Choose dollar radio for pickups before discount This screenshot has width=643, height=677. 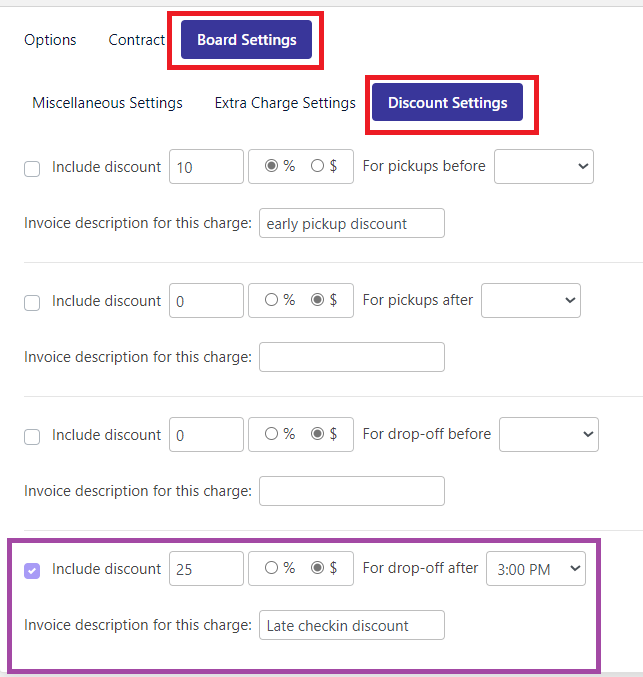click(317, 165)
